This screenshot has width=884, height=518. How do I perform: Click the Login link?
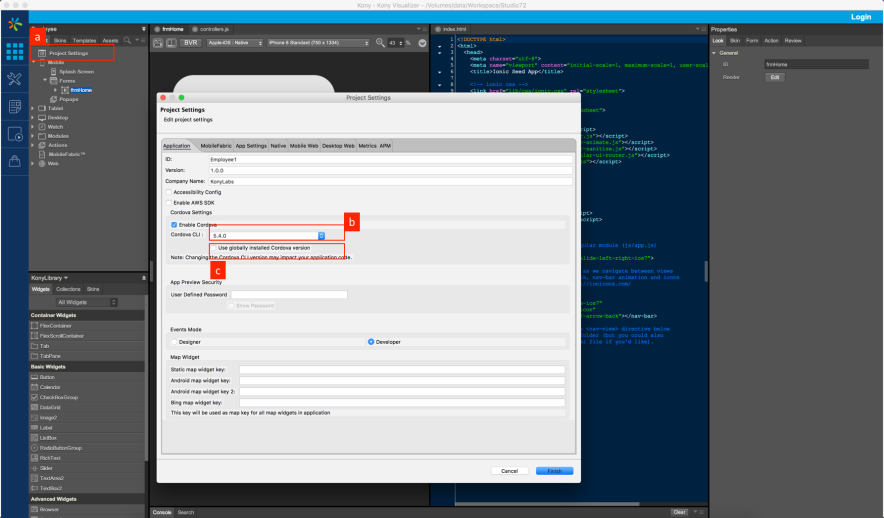(860, 17)
